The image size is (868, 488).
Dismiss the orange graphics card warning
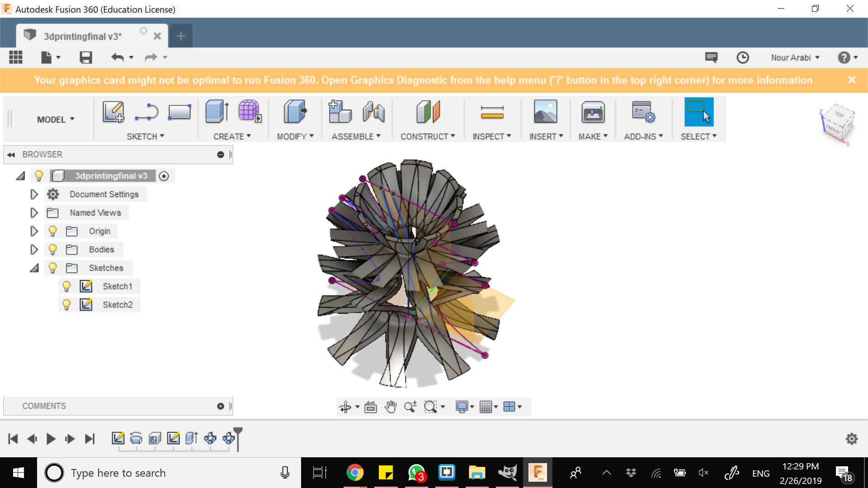coord(852,80)
